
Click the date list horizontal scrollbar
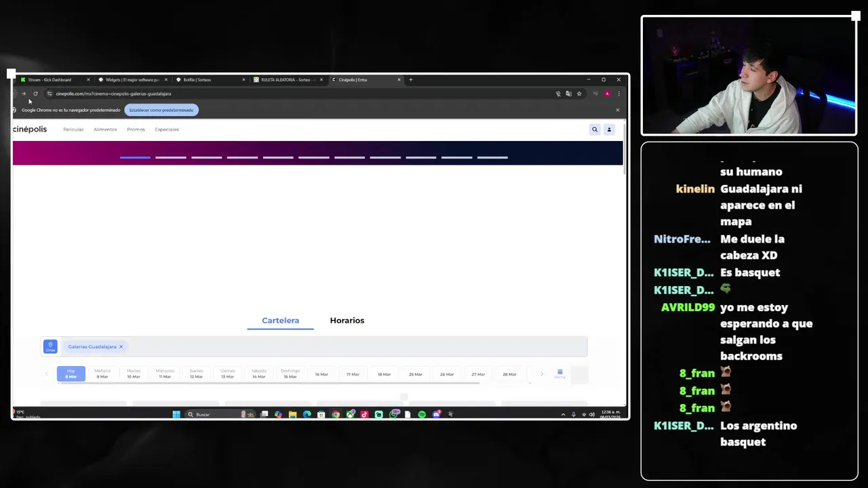click(270, 383)
